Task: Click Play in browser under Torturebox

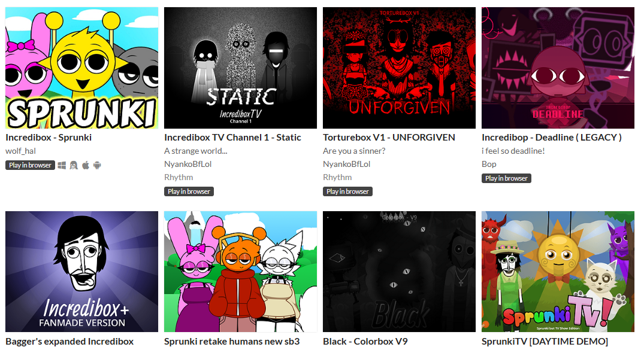Action: click(x=347, y=191)
